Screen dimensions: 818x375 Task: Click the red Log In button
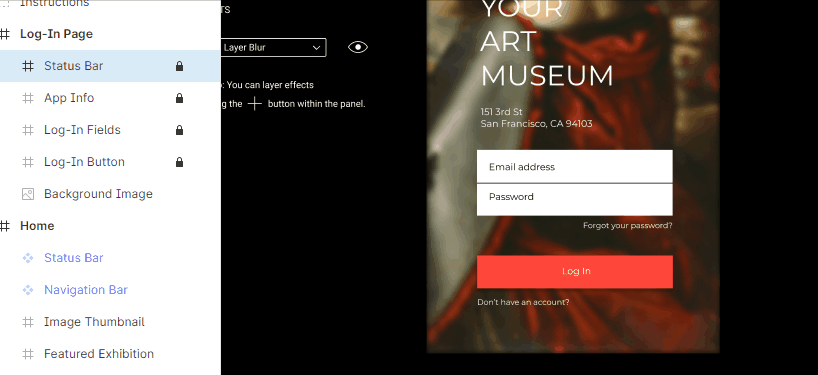[x=574, y=272]
